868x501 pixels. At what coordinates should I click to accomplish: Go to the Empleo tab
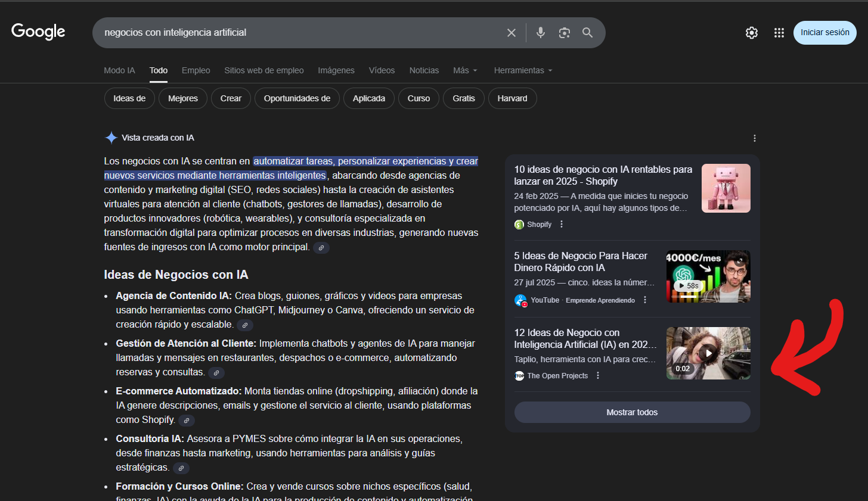[196, 70]
